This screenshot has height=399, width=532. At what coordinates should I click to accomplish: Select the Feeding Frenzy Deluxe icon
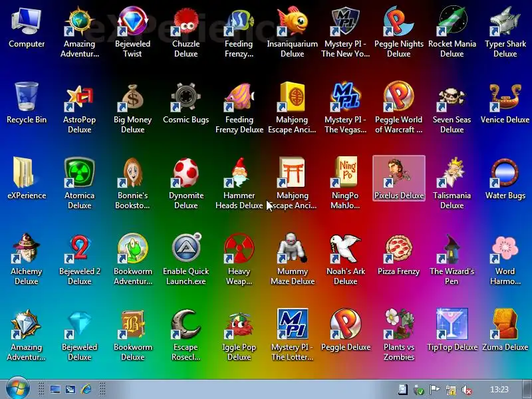coord(239,108)
